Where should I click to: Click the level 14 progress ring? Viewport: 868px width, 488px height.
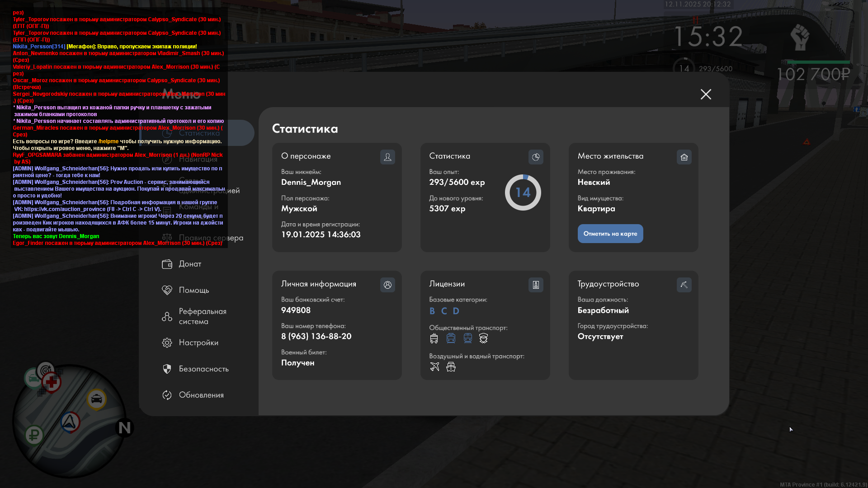(523, 192)
